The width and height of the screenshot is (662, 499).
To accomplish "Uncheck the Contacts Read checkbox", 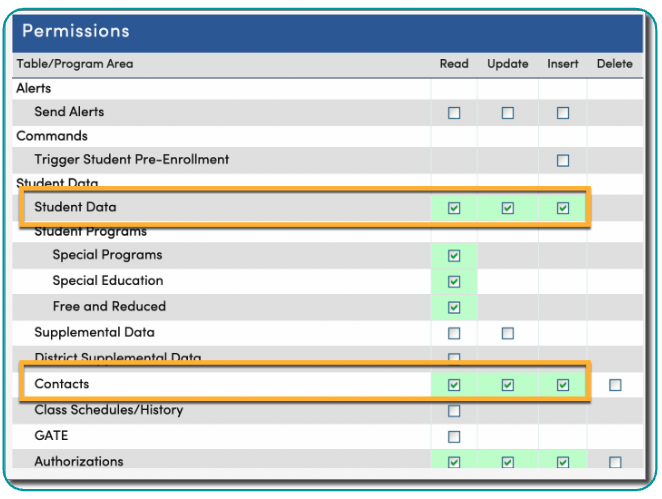I will pyautogui.click(x=454, y=385).
